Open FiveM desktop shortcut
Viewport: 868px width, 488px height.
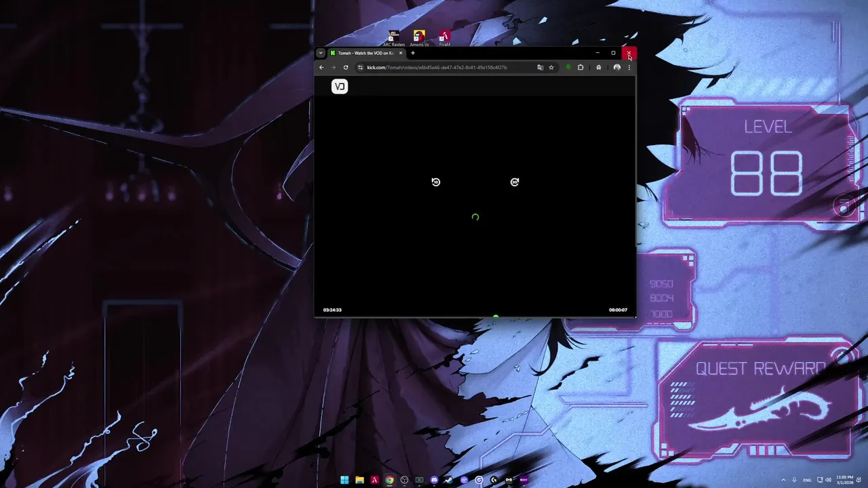click(x=444, y=39)
